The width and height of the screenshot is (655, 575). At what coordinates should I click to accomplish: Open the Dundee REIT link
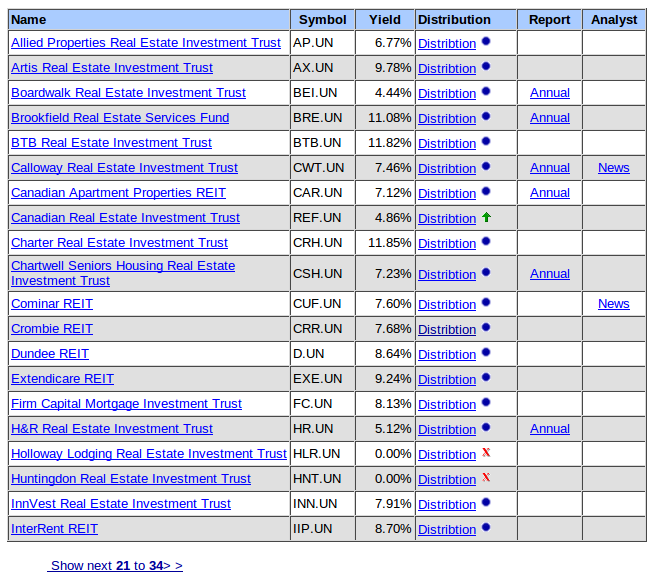click(50, 354)
